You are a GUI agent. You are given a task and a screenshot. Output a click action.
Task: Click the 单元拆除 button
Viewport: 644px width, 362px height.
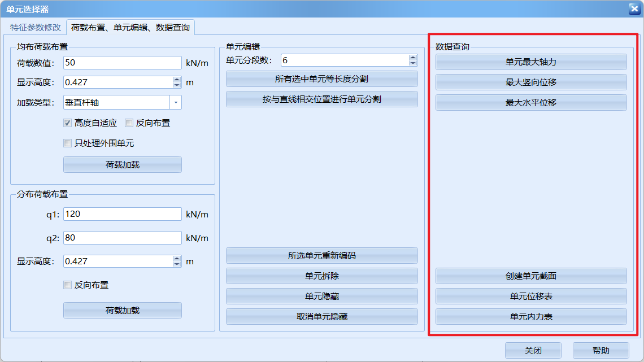tap(321, 276)
